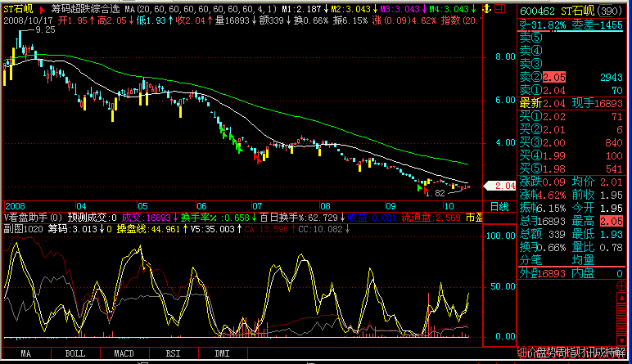The height and width of the screenshot is (364, 632).
Task: Switch to the RSI indicator tab
Action: click(174, 353)
